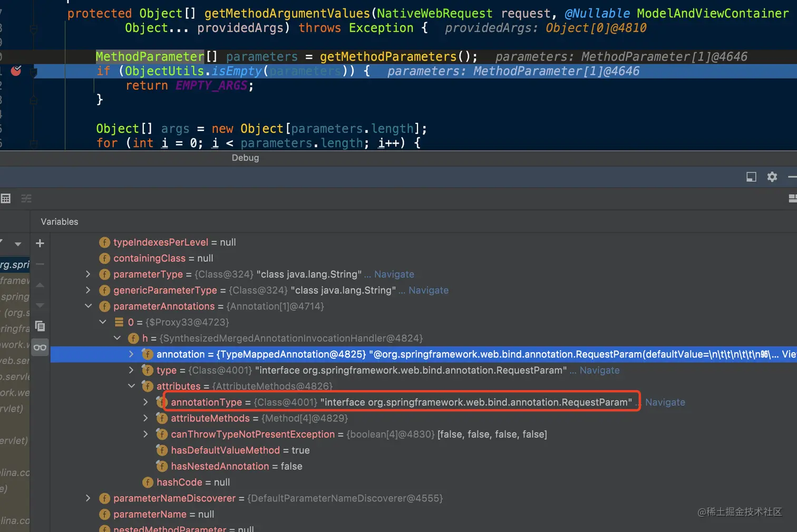Viewport: 797px width, 532px height.
Task: Expand the parameterType node
Action: [88, 274]
